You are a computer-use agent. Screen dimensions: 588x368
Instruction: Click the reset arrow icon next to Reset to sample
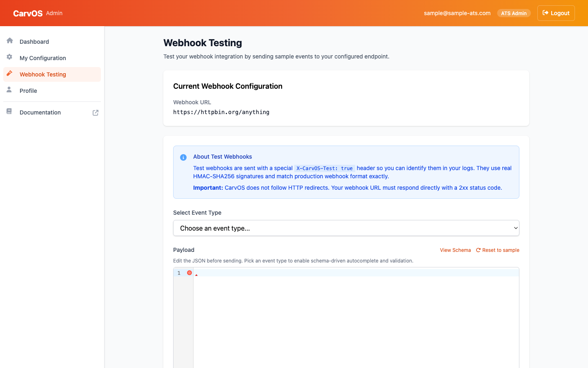(478, 250)
